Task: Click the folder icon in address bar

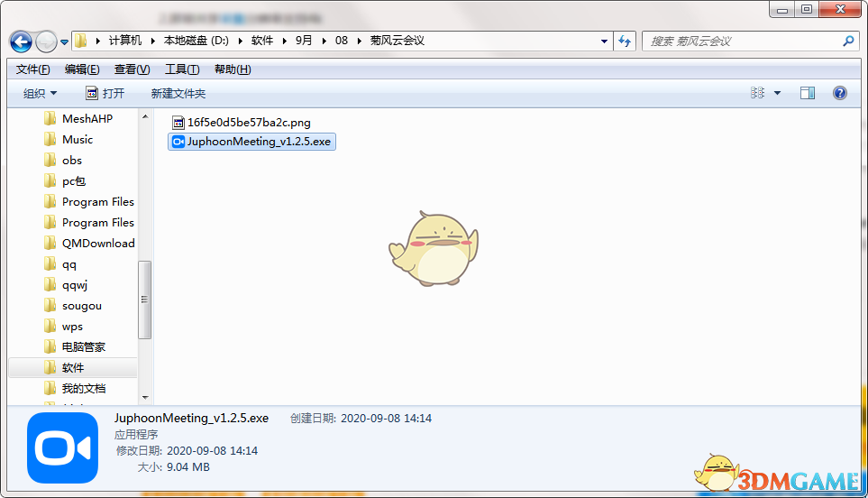Action: pyautogui.click(x=81, y=41)
